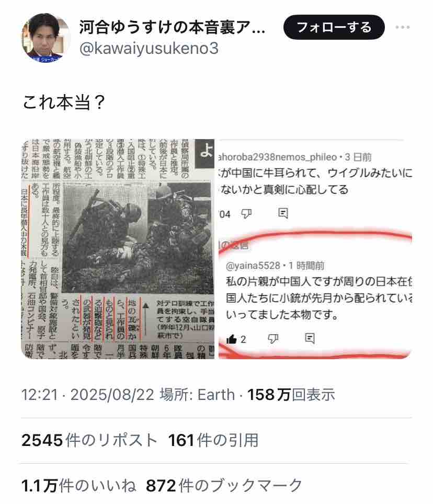Click the 158万回表示 view count
Viewport: 433px width, 504px height.
pos(291,394)
